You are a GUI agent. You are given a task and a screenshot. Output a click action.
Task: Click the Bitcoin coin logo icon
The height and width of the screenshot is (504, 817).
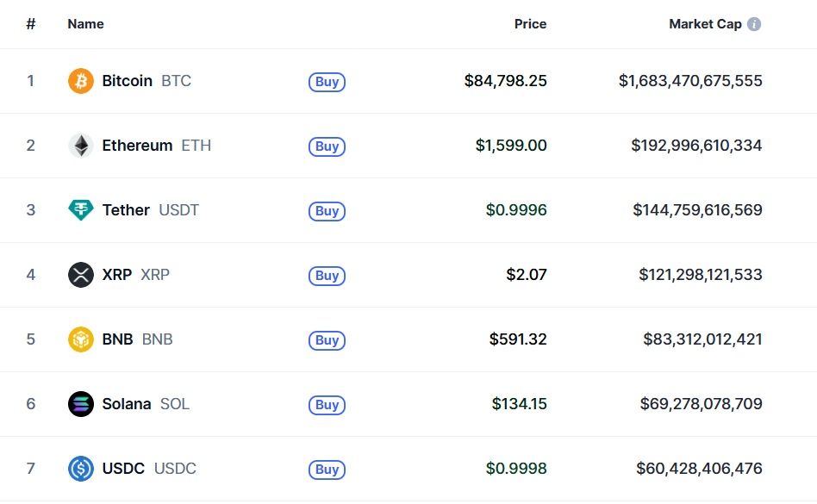[x=80, y=81]
